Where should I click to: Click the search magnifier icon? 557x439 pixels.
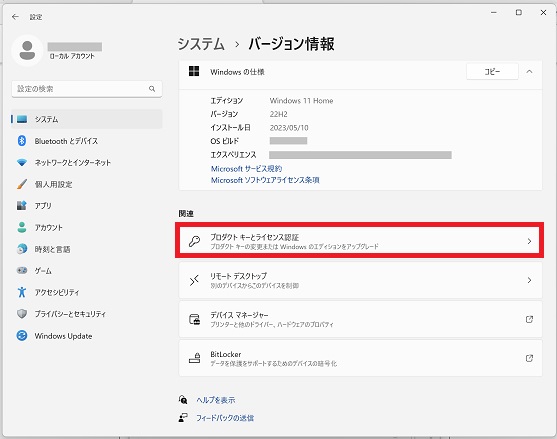(x=152, y=89)
